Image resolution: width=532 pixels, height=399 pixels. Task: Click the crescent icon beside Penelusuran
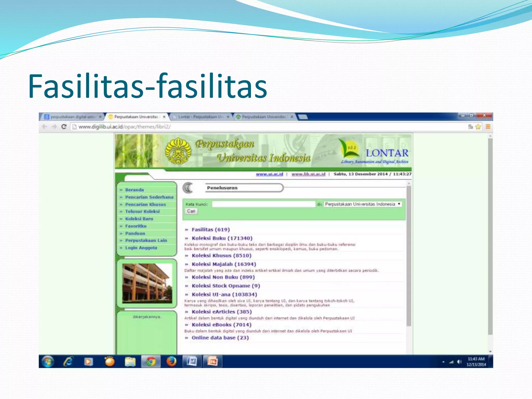tap(188, 188)
